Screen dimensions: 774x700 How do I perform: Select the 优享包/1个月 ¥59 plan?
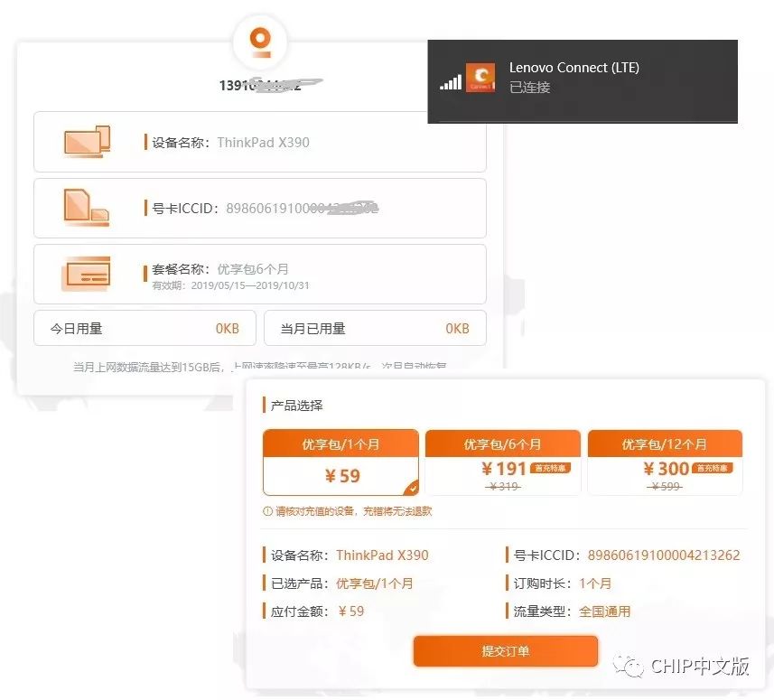(341, 462)
